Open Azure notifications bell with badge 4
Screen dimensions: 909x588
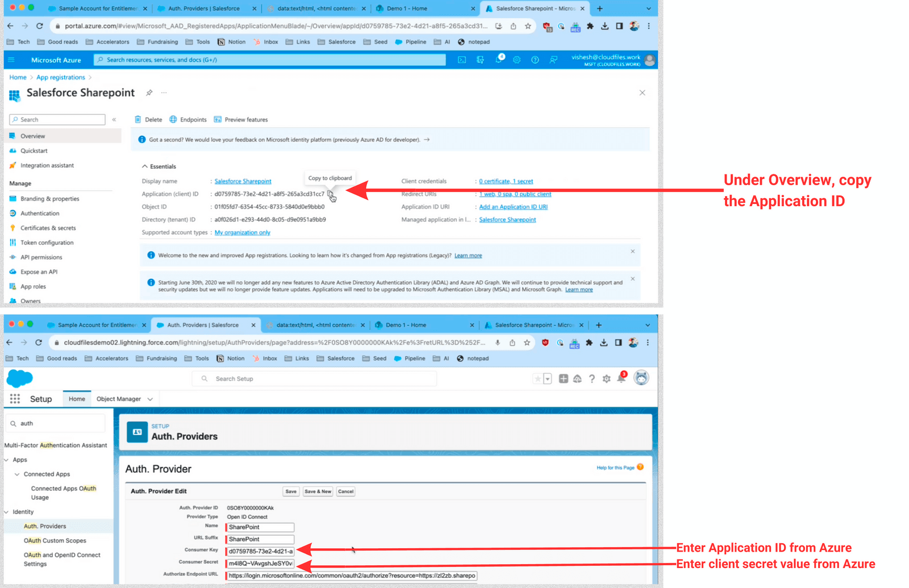tap(499, 60)
